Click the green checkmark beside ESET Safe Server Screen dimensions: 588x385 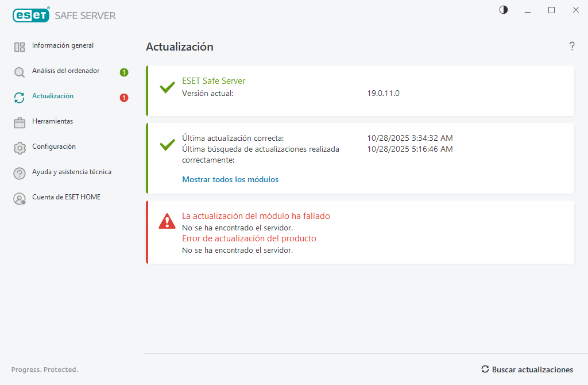click(x=167, y=87)
